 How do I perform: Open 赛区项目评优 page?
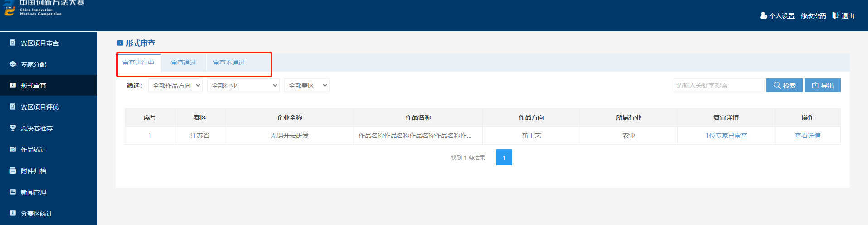(x=48, y=107)
